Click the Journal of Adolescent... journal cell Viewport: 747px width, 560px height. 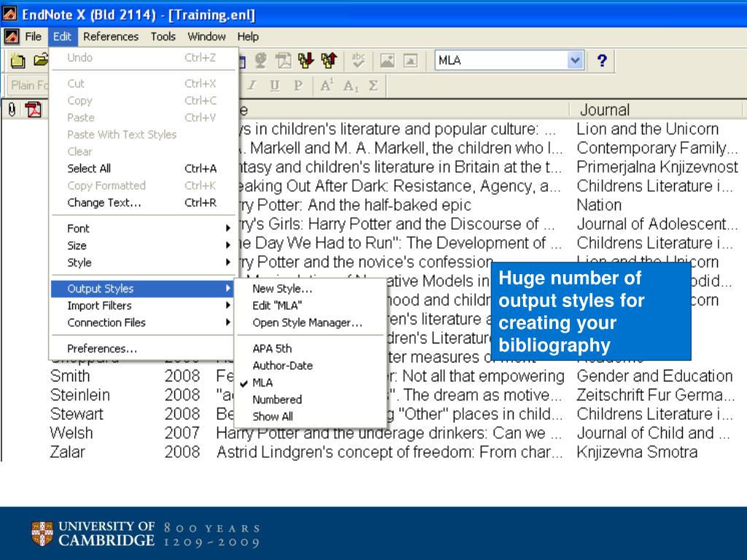(x=657, y=224)
